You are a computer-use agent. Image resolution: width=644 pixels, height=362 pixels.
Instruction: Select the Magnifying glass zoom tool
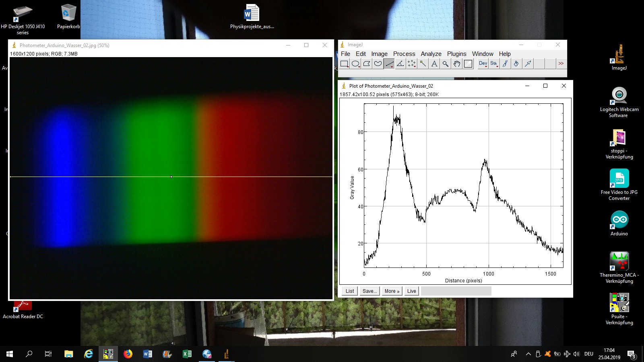(446, 64)
